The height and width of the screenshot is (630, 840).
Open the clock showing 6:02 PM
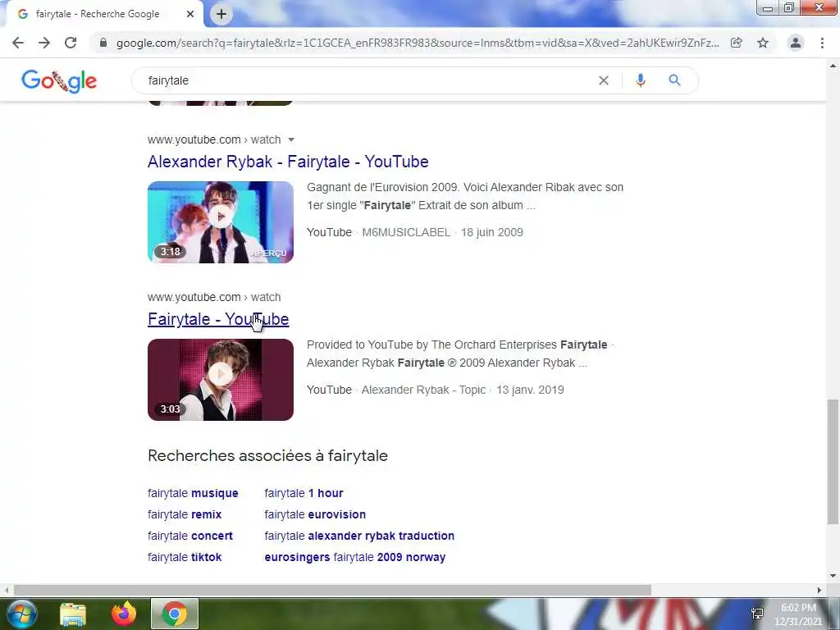click(797, 614)
